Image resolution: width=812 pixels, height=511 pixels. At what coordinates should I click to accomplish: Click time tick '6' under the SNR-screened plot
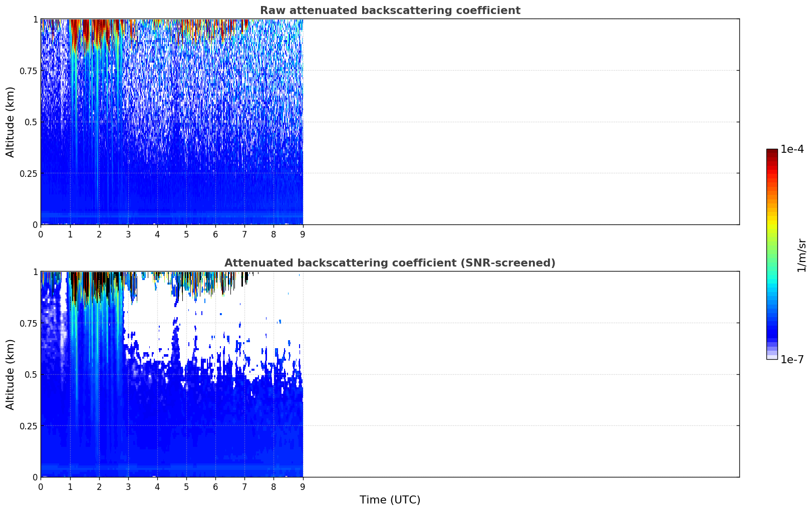point(215,486)
